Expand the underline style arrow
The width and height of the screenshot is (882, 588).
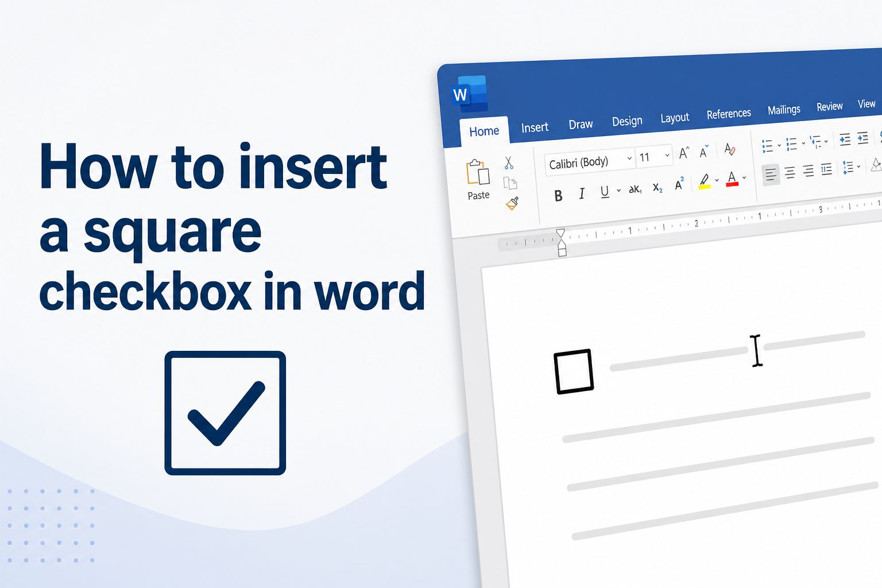coord(618,191)
